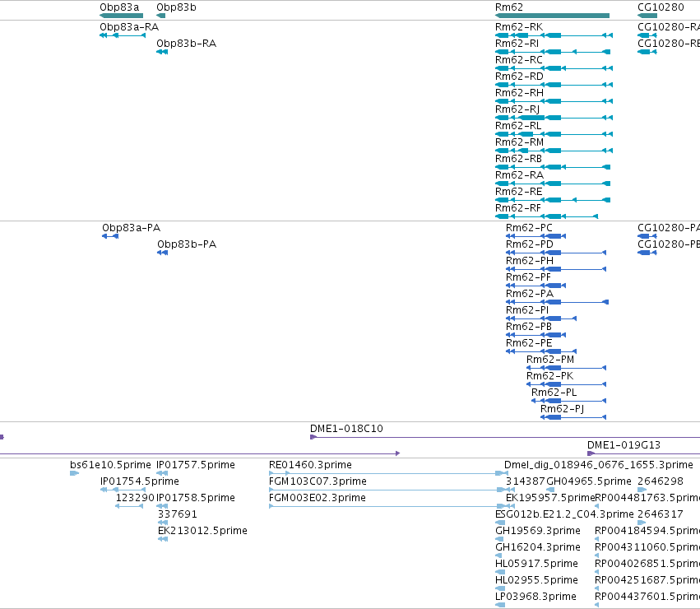Screen dimensions: 700x609
Task: Click feature 337691
Action: coord(177,514)
